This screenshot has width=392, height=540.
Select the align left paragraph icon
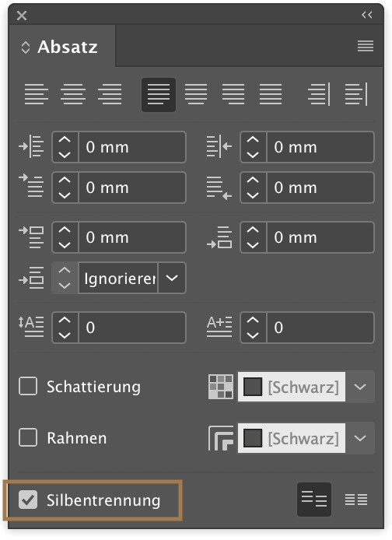pyautogui.click(x=36, y=94)
